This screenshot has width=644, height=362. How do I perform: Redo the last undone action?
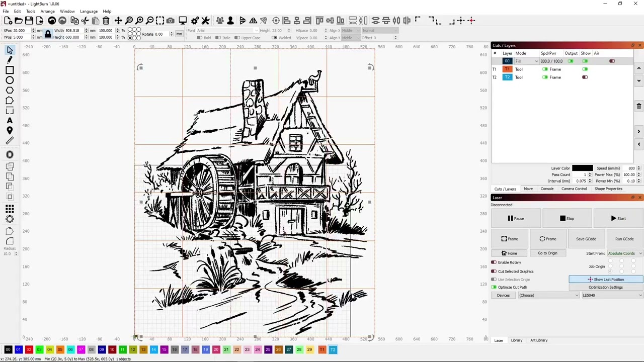click(62, 21)
